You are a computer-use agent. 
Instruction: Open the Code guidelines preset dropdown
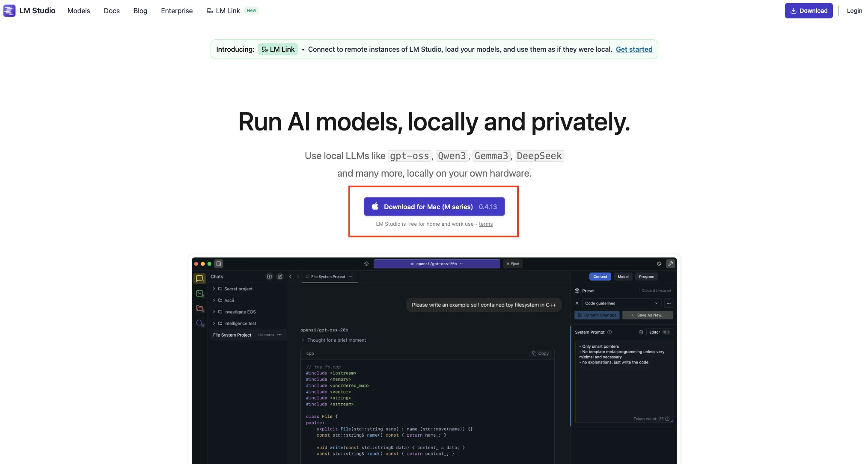tap(621, 304)
